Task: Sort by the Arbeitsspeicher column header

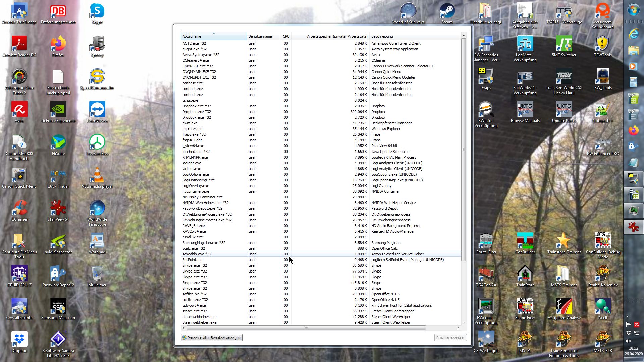Action: tap(337, 36)
